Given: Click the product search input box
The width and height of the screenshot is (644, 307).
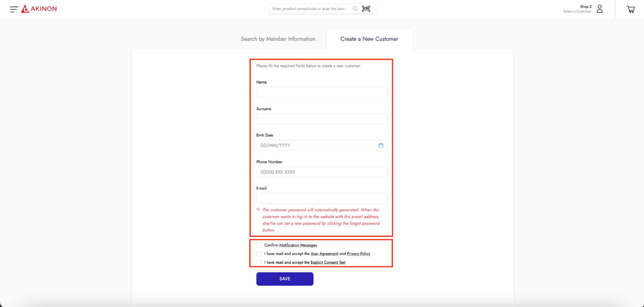Looking at the screenshot, I should (x=310, y=9).
